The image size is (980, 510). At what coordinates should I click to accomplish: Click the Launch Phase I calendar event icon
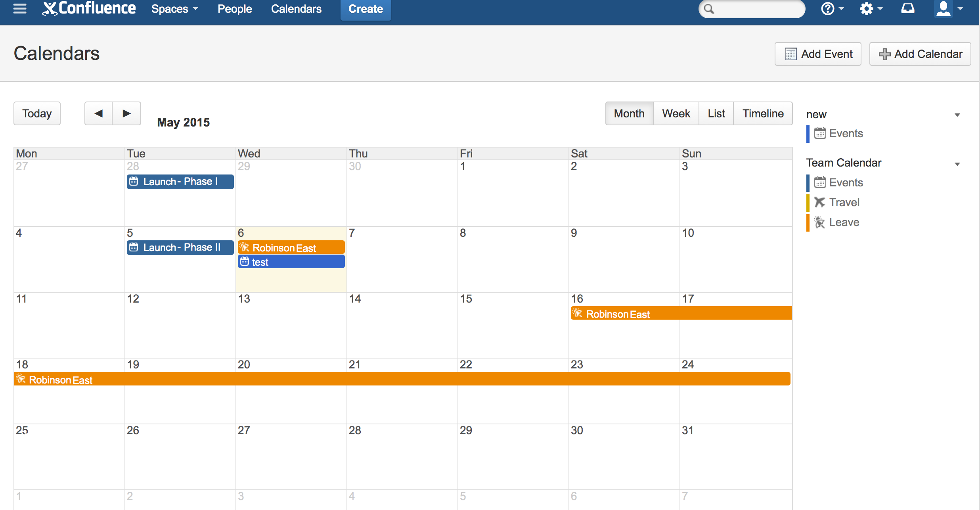[134, 182]
